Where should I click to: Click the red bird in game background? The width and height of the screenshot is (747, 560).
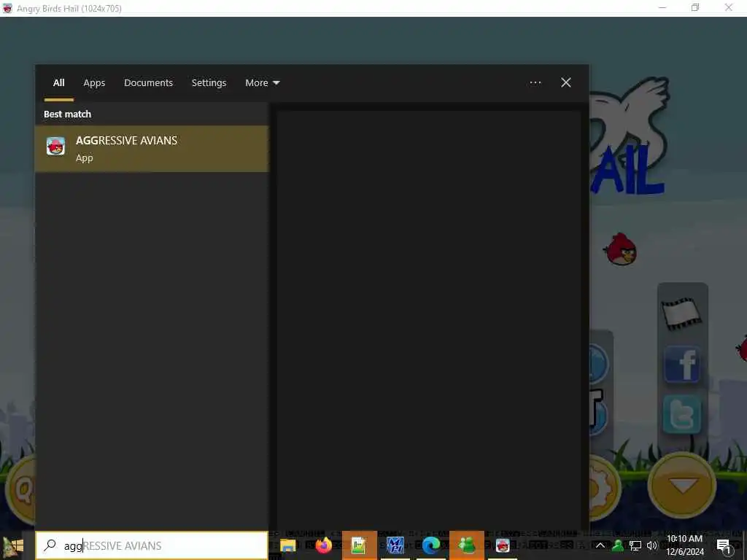(x=620, y=249)
